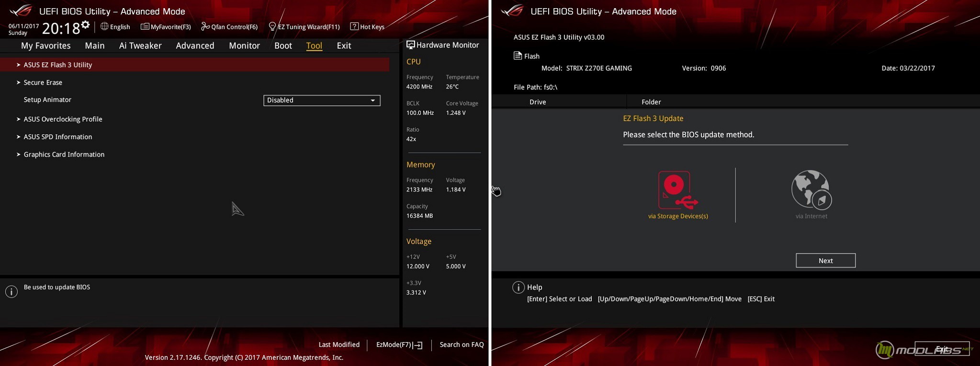Click EZ Tuning Wizard(F11) label
The image size is (980, 366).
tap(309, 27)
